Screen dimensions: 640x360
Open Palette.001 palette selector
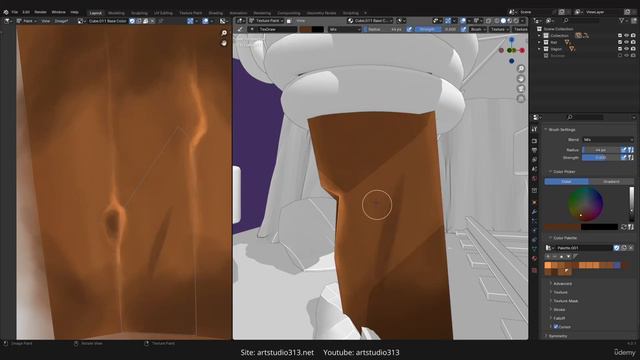point(549,248)
